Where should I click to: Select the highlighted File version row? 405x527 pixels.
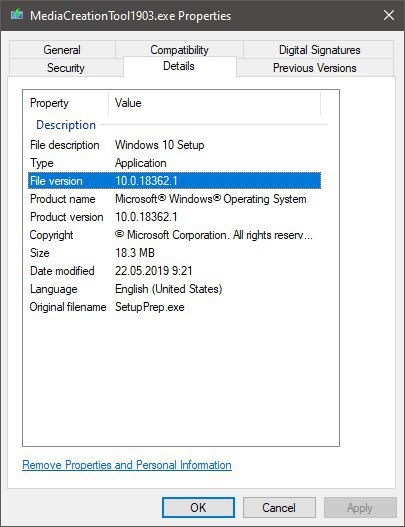tap(174, 181)
